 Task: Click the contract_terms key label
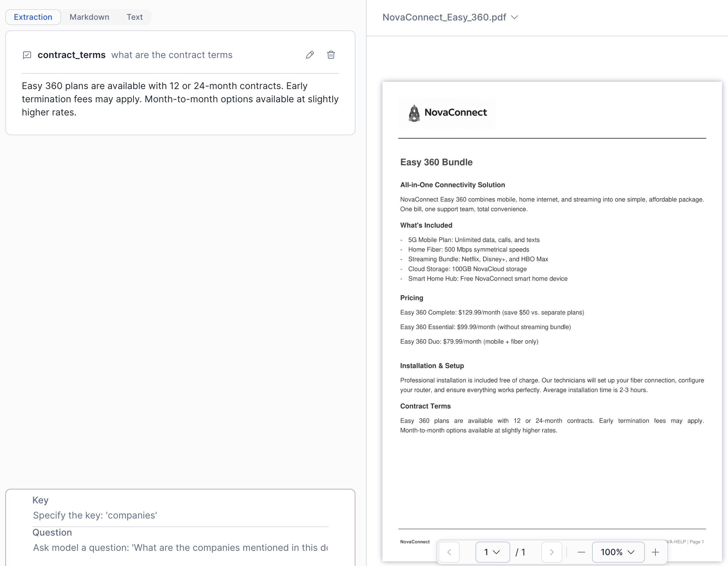(71, 55)
